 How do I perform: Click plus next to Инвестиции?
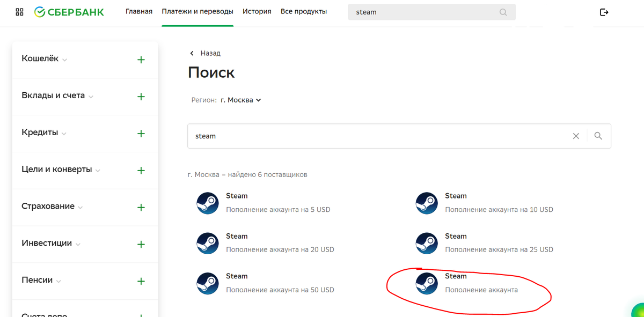click(141, 244)
